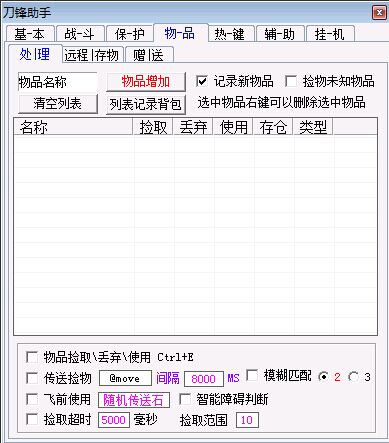Click 列表记录背包 button

click(x=146, y=104)
